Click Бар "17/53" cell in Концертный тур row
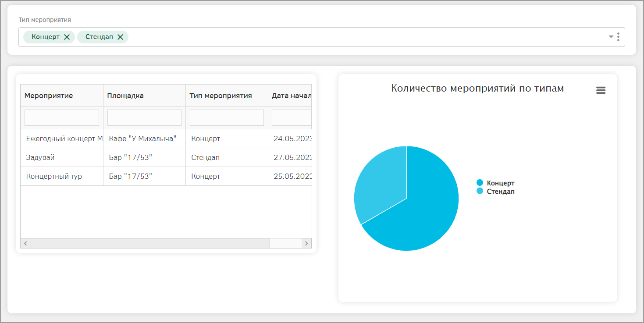Viewport: 644px width, 323px height. [145, 176]
